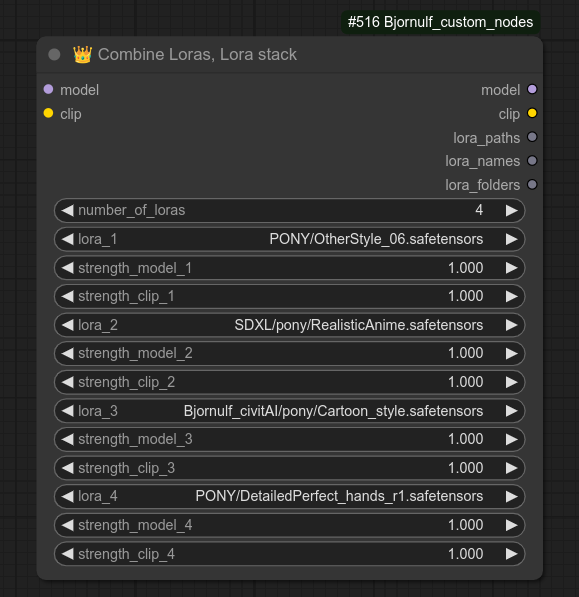Viewport: 579px width, 597px height.
Task: Click the number_of_loras value 4
Action: click(x=479, y=210)
